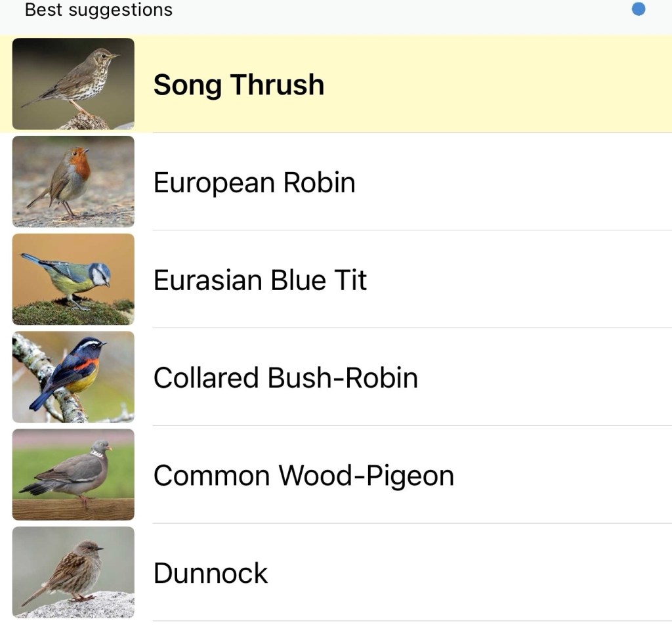Open the European Robin bird photo
The image size is (672, 640).
73,181
